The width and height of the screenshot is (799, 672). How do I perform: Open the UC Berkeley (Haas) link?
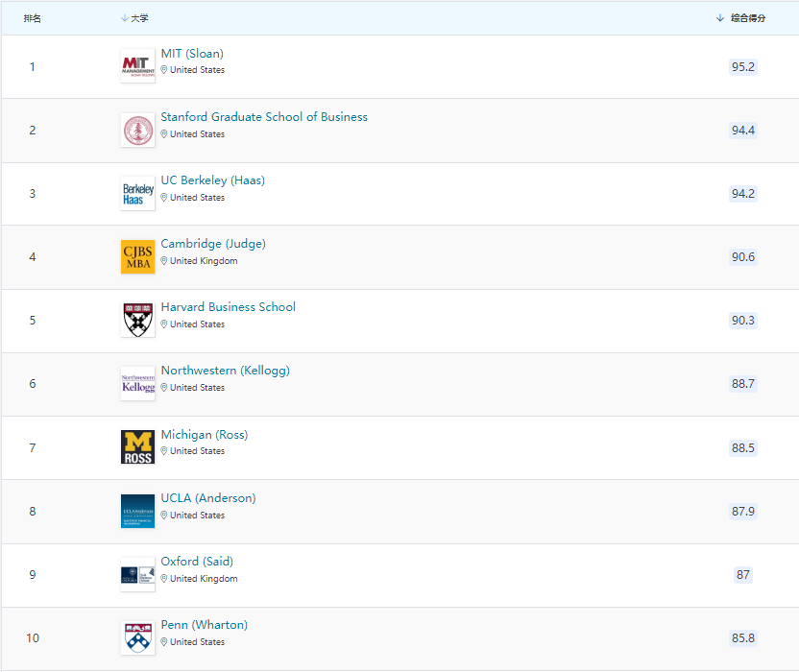213,180
